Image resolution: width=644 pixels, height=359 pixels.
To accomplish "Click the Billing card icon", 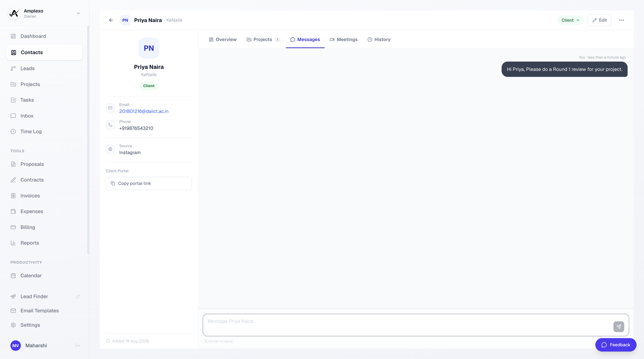I will click(13, 227).
